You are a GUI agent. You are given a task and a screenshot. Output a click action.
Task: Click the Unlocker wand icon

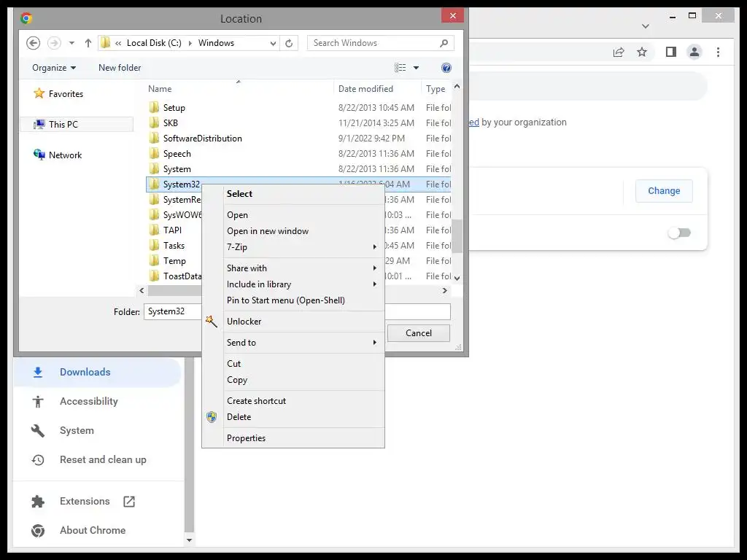coord(212,322)
